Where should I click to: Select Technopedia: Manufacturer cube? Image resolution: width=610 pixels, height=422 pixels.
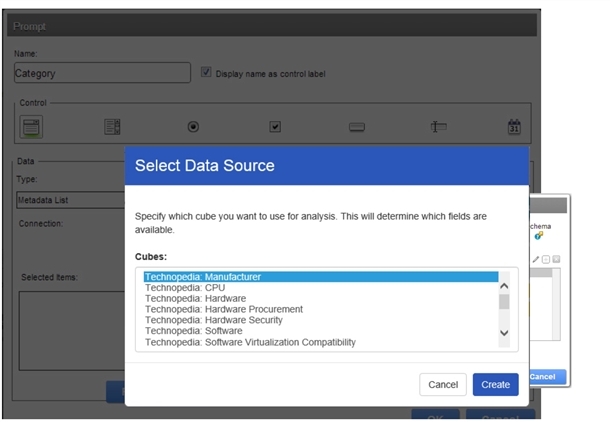point(321,277)
